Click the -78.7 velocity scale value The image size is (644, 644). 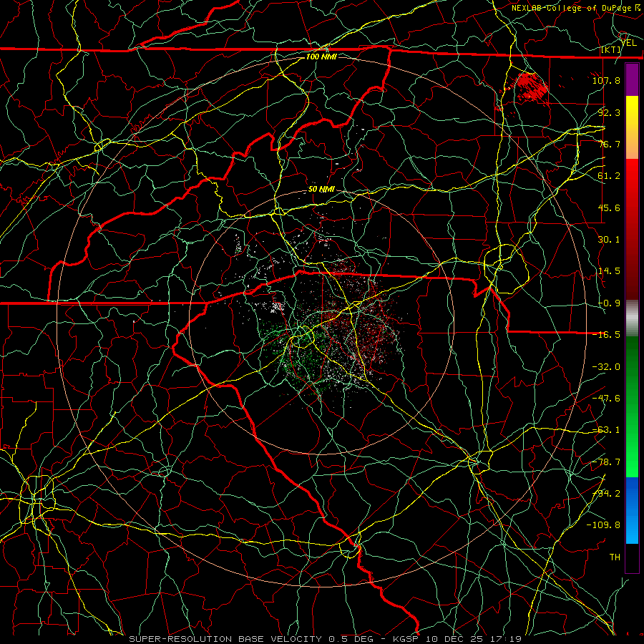[606, 462]
